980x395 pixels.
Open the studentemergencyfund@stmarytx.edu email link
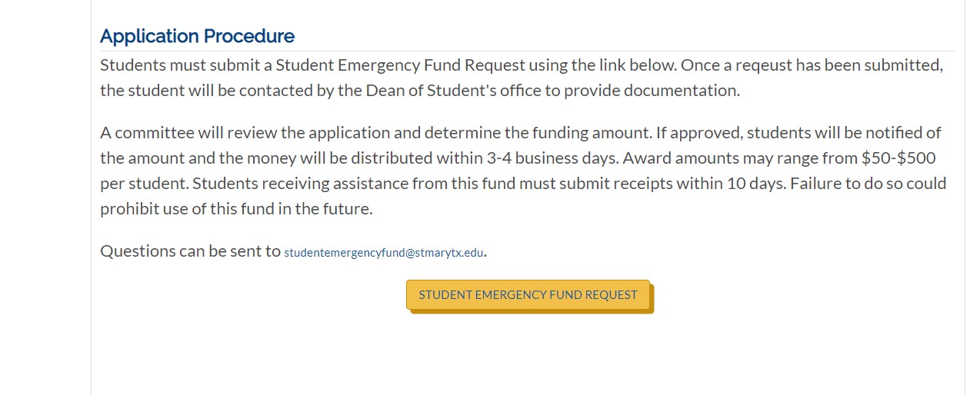pyautogui.click(x=384, y=252)
